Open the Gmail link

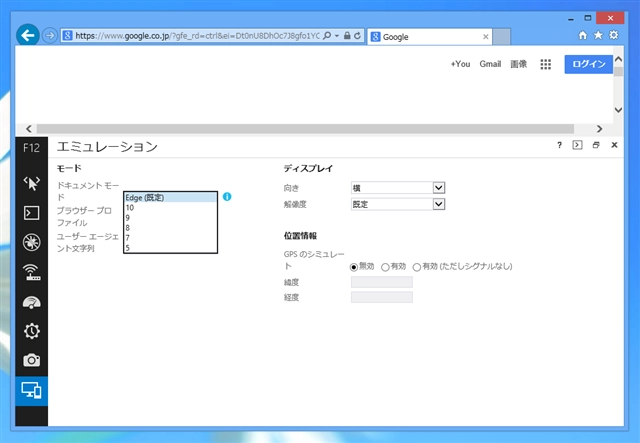[490, 64]
